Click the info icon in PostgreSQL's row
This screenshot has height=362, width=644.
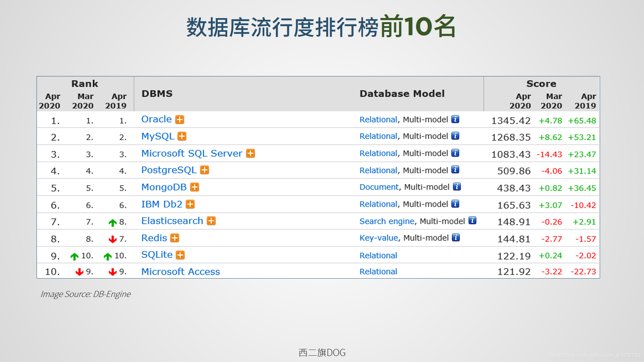(455, 170)
